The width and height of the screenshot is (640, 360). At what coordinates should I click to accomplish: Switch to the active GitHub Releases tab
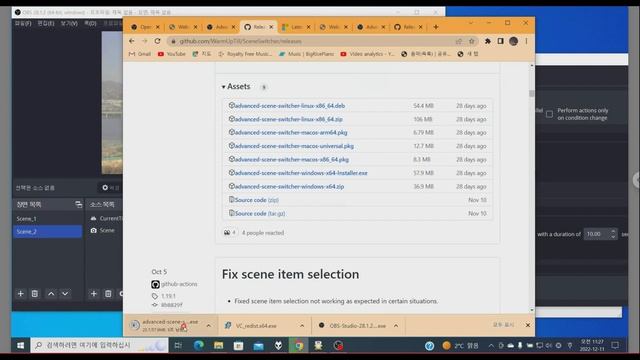pos(259,27)
